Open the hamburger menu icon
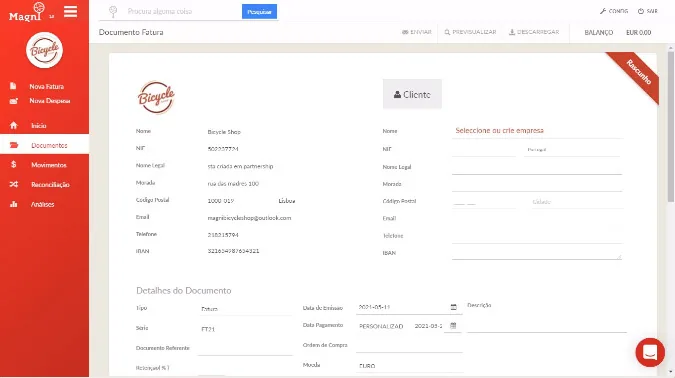Image resolution: width=675 pixels, height=378 pixels. (71, 12)
